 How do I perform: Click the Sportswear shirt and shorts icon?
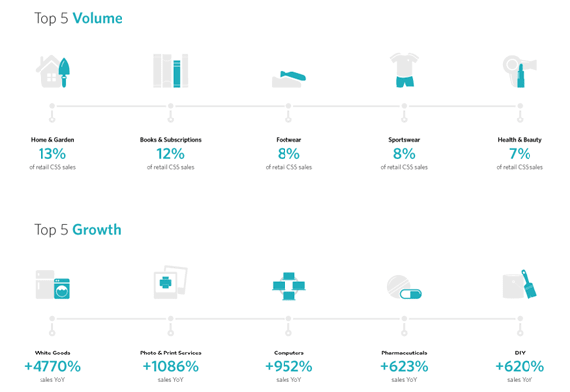pos(404,70)
